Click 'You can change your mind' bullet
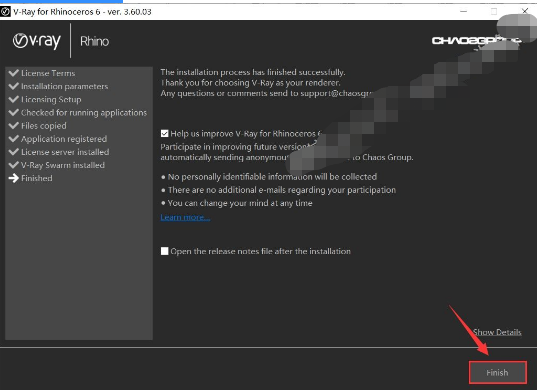Viewport: 537px width, 390px height. tap(237, 203)
